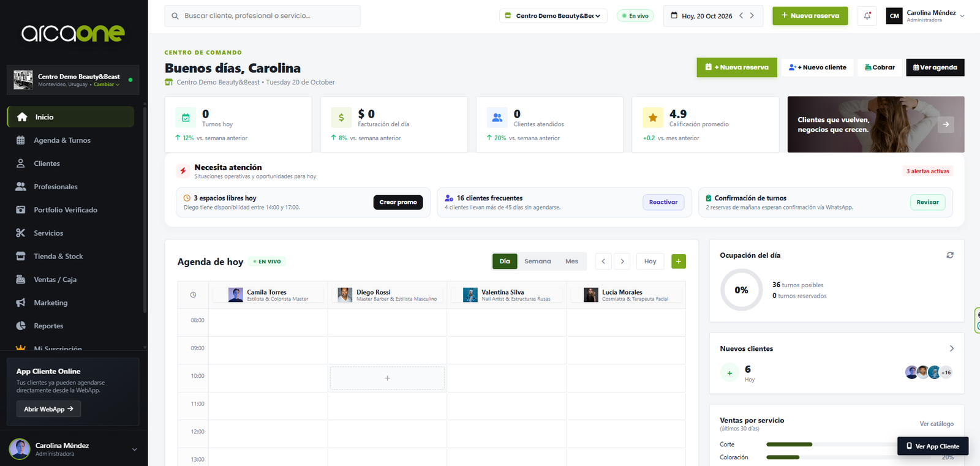
Task: Click the + Nuevo cliente button
Action: coord(818,67)
